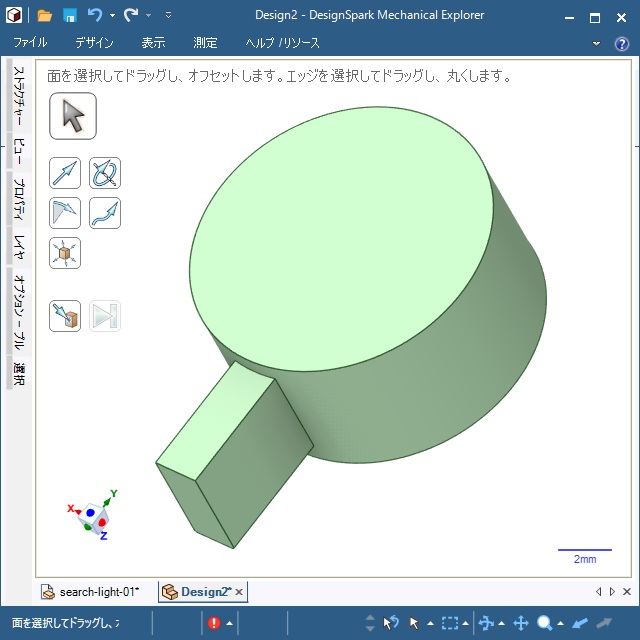Expand the Undo history dropdown arrow

coord(112,16)
